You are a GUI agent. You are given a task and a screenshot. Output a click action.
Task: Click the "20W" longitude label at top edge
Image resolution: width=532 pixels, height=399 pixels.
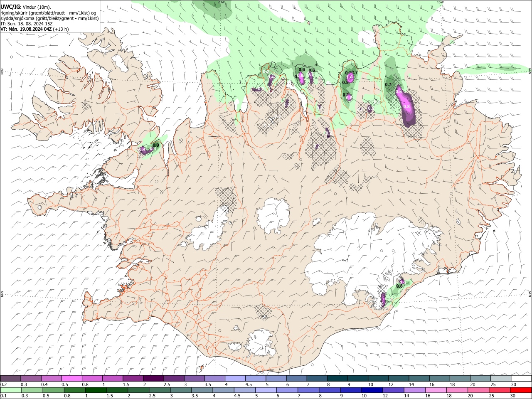(x=222, y=2)
